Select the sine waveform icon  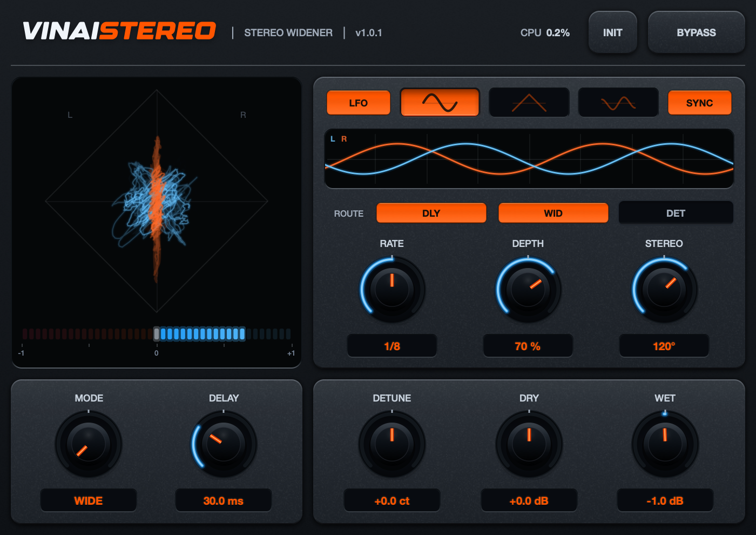click(440, 103)
